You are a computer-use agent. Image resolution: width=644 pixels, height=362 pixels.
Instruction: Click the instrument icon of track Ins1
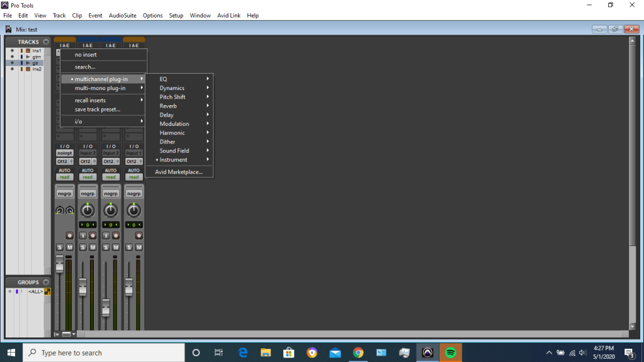[x=28, y=50]
